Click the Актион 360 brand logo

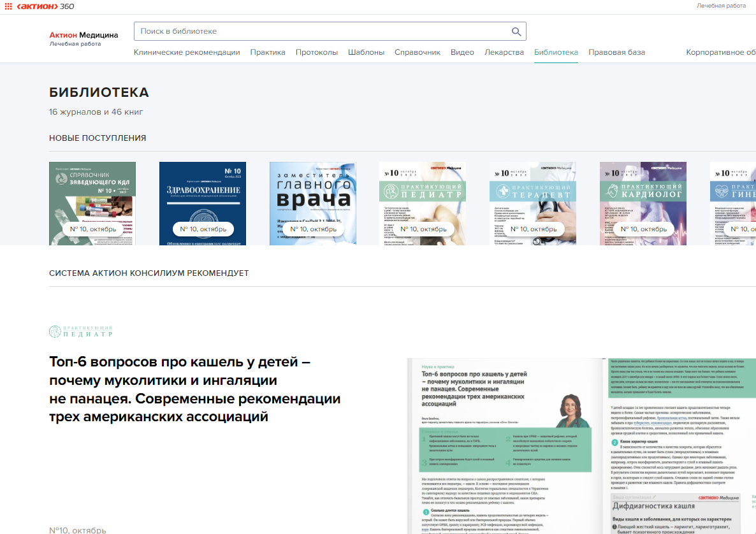pyautogui.click(x=45, y=6)
